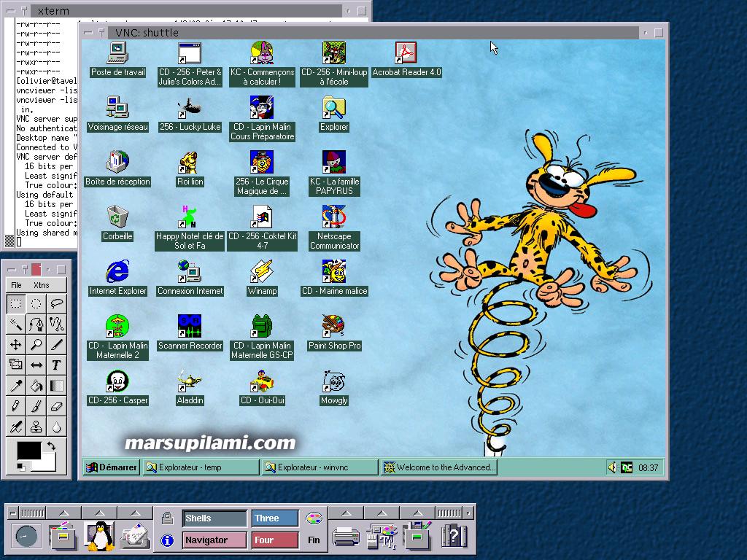Switch to desktop Three in pager
The width and height of the screenshot is (747, 560).
(x=275, y=518)
